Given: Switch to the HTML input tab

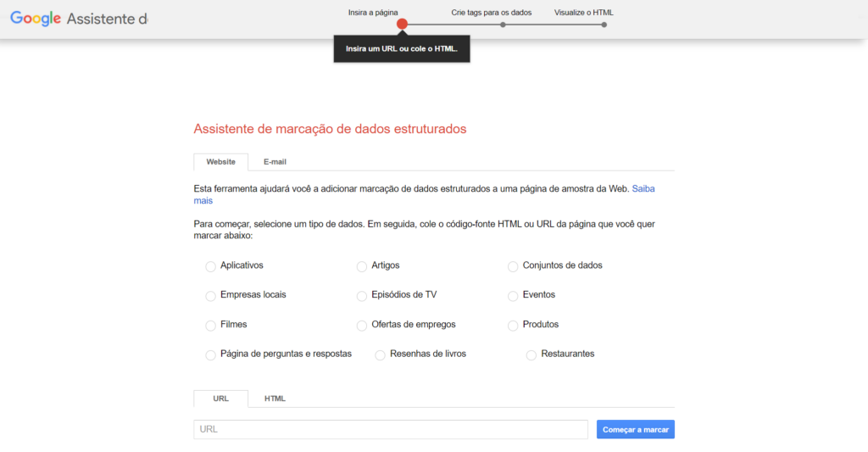Looking at the screenshot, I should 275,399.
